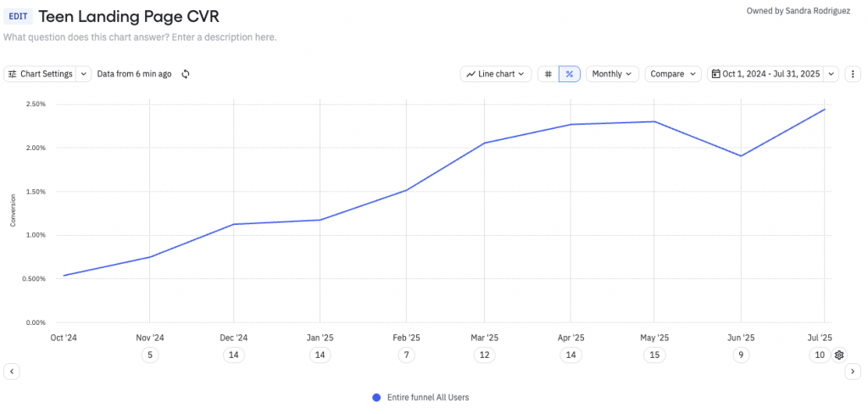Expand the arrow next to Chart Settings
The height and width of the screenshot is (414, 868).
point(84,74)
